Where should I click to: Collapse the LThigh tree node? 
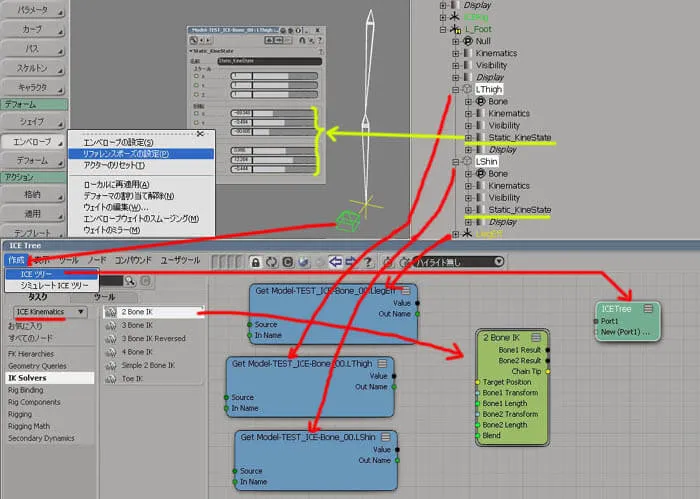point(455,90)
